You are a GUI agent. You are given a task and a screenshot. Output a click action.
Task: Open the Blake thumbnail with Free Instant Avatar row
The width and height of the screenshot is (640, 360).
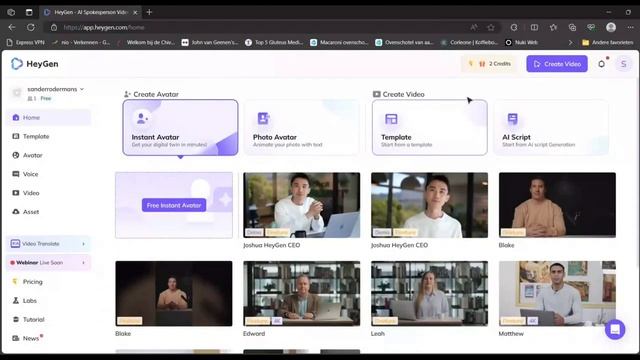[x=557, y=205]
